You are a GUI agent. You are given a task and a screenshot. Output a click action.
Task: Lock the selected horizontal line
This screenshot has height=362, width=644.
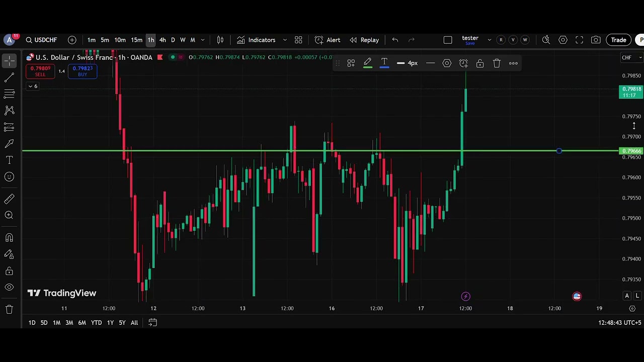coord(480,63)
